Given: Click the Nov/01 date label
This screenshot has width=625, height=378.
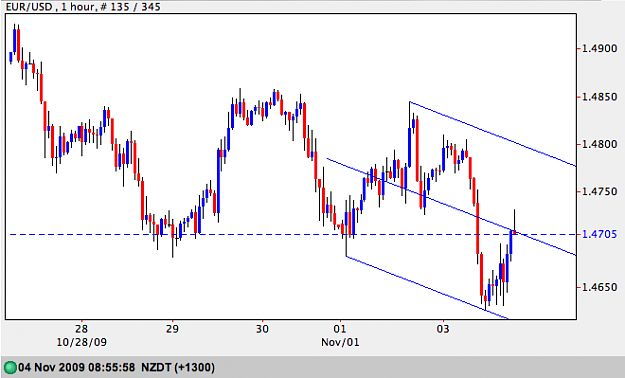Looking at the screenshot, I should [x=340, y=342].
